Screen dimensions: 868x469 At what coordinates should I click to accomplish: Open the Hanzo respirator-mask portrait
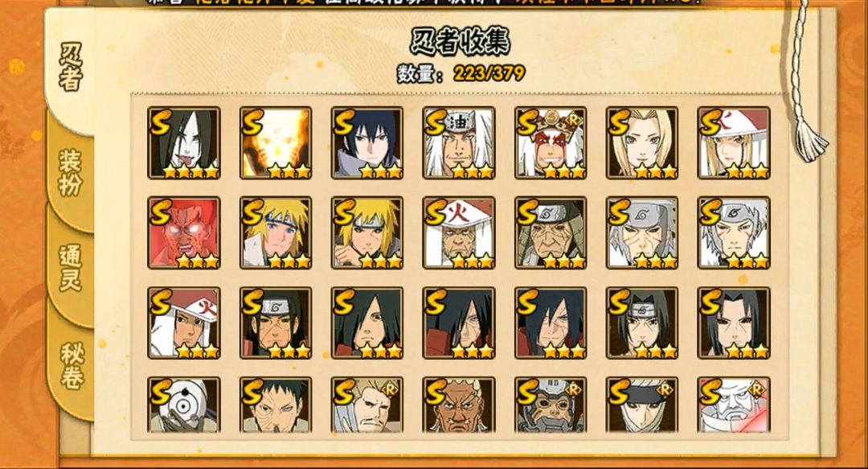[x=551, y=405]
